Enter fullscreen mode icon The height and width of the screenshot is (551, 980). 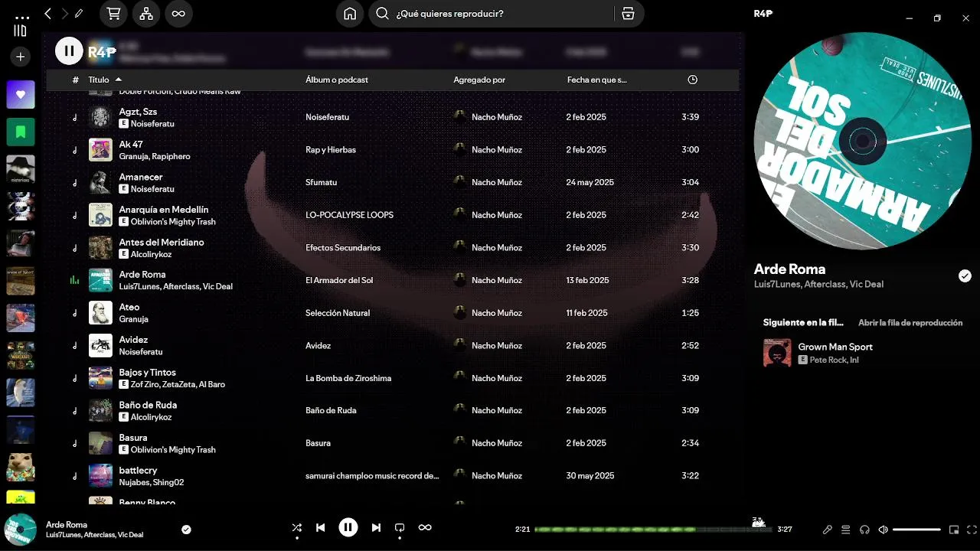point(972,530)
